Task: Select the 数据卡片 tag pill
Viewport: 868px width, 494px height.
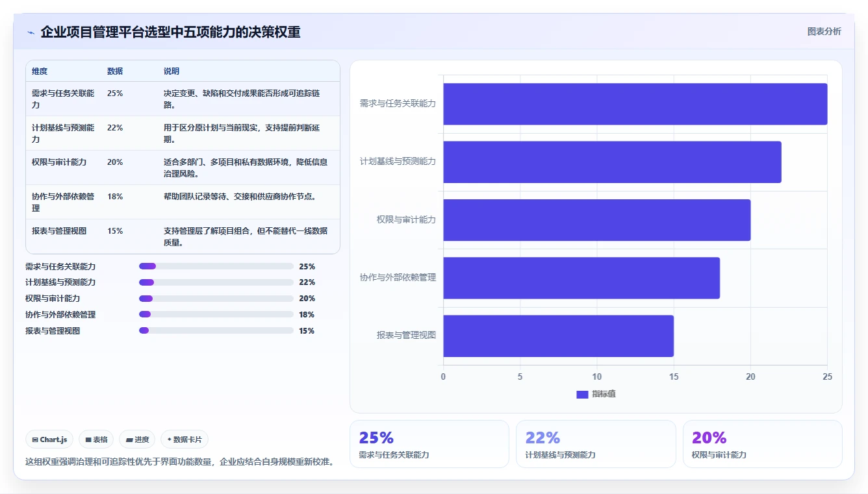Action: point(185,439)
